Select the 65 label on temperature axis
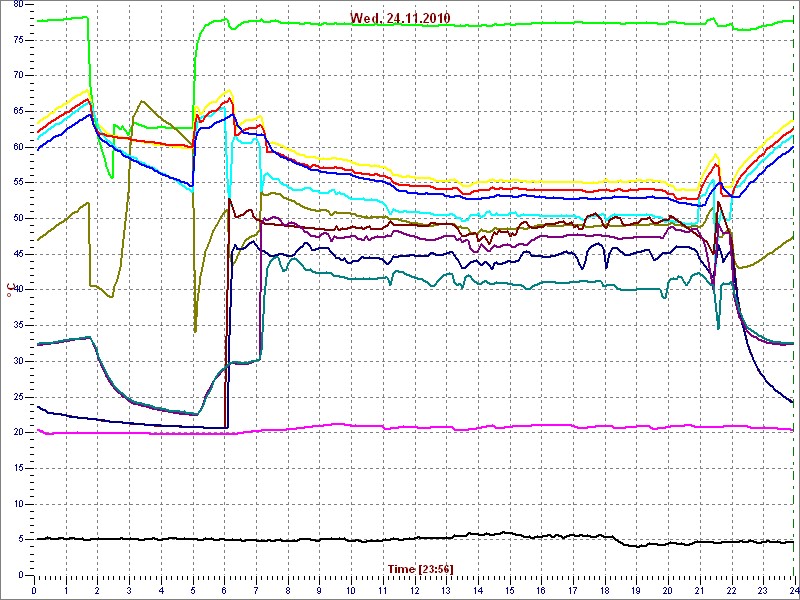The height and width of the screenshot is (600, 800). [17, 111]
